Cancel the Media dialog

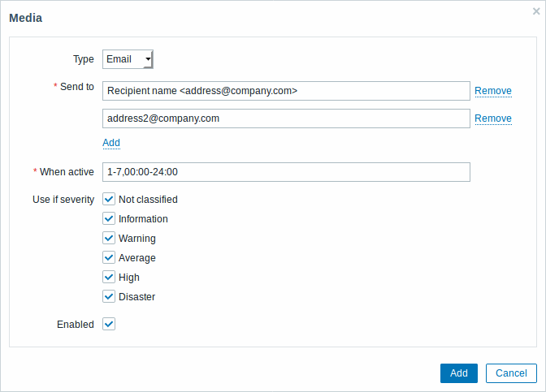511,373
